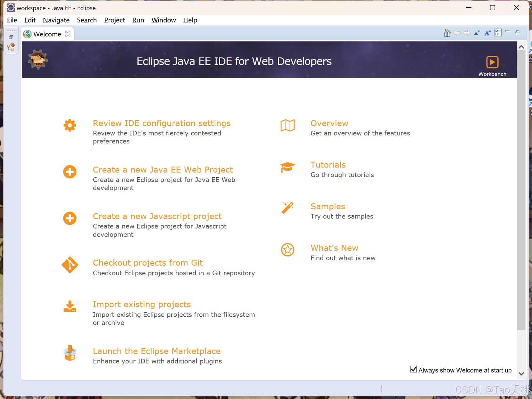Click the 'Eclipse Java EE IDE for Web Developers' title
Image resolution: width=532 pixels, height=399 pixels.
tap(234, 61)
